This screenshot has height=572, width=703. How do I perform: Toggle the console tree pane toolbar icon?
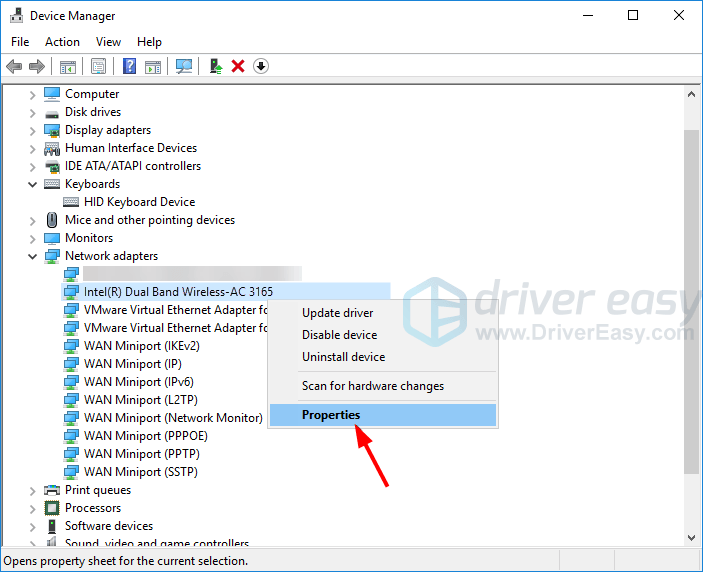68,67
